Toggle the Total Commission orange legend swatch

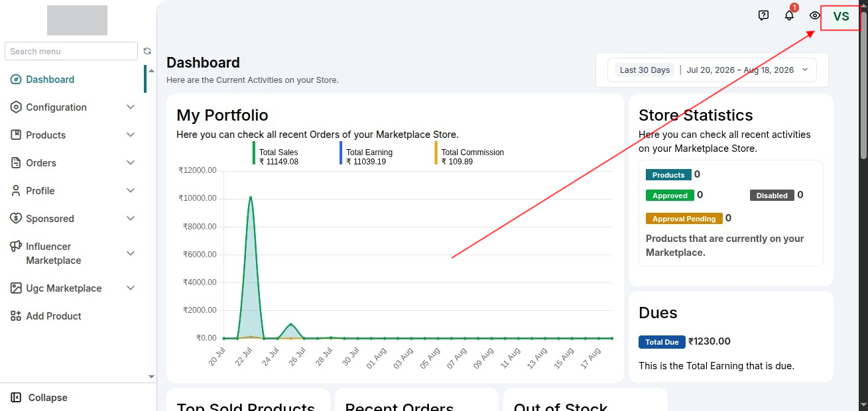(436, 153)
